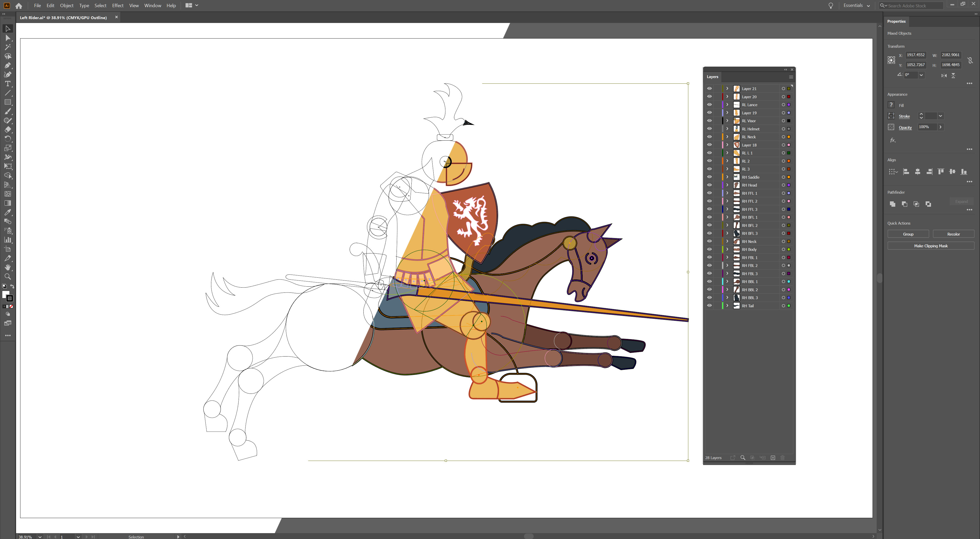980x539 pixels.
Task: Open the Object menu
Action: tap(67, 5)
